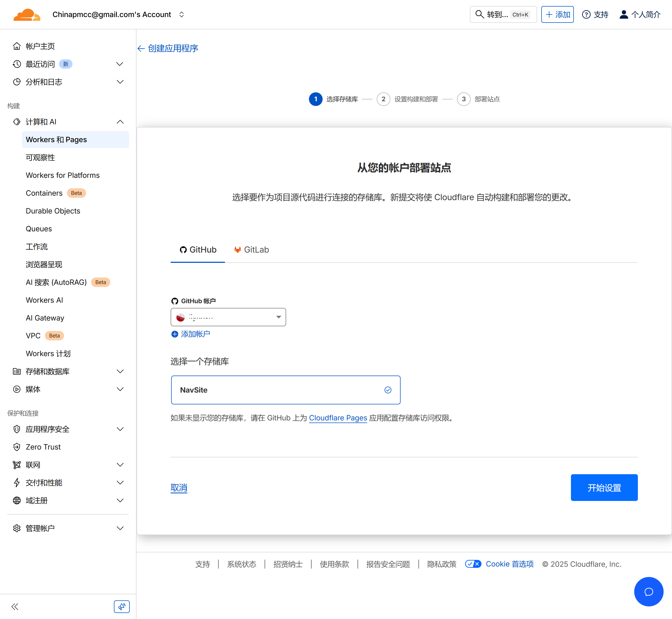
Task: Click the 支持 help icon in the header
Action: (x=586, y=14)
